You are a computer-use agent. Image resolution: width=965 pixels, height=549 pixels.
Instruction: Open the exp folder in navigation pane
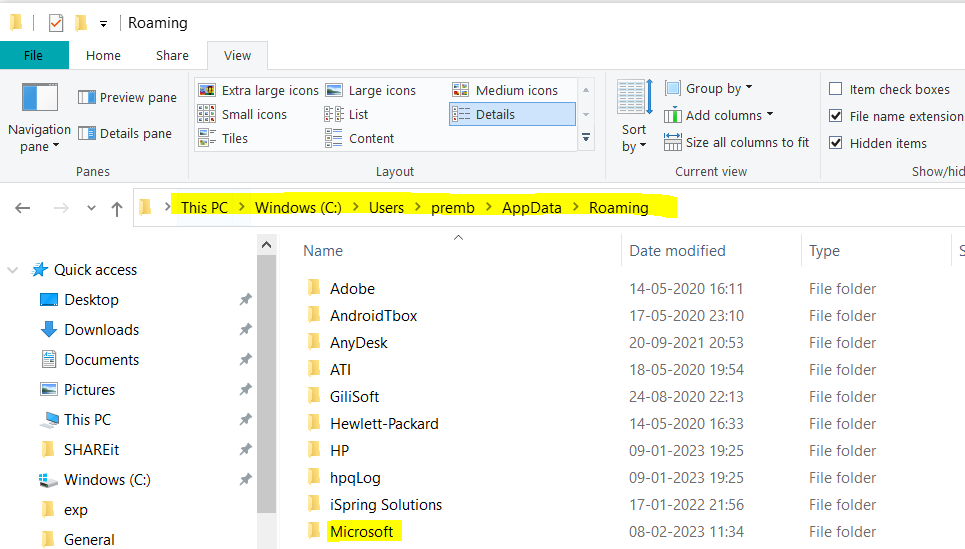pyautogui.click(x=75, y=510)
